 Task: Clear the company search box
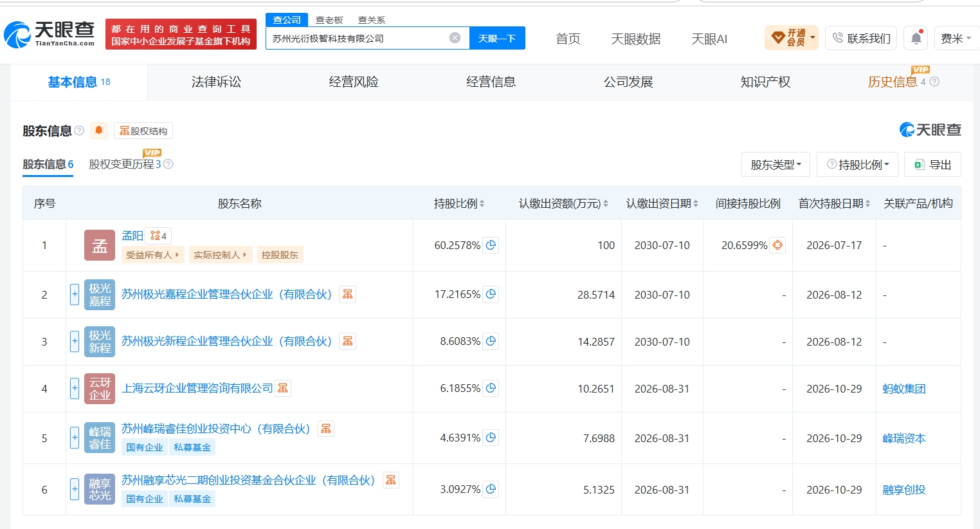tap(455, 38)
